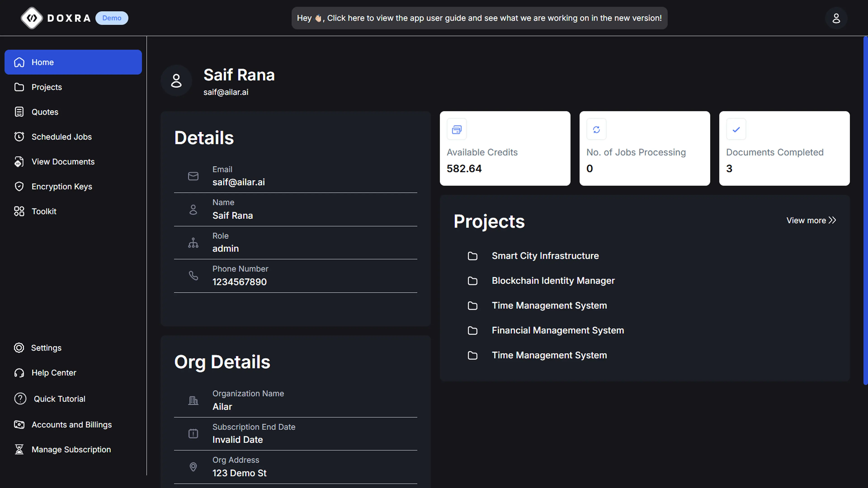Click the View more double chevron
Screen dimensions: 868x488
tap(832, 220)
